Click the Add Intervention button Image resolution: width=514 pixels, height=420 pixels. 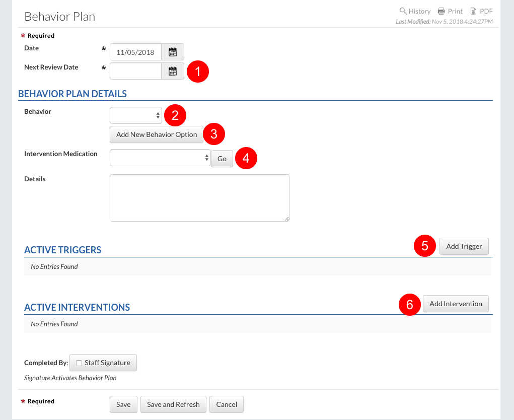pos(456,304)
